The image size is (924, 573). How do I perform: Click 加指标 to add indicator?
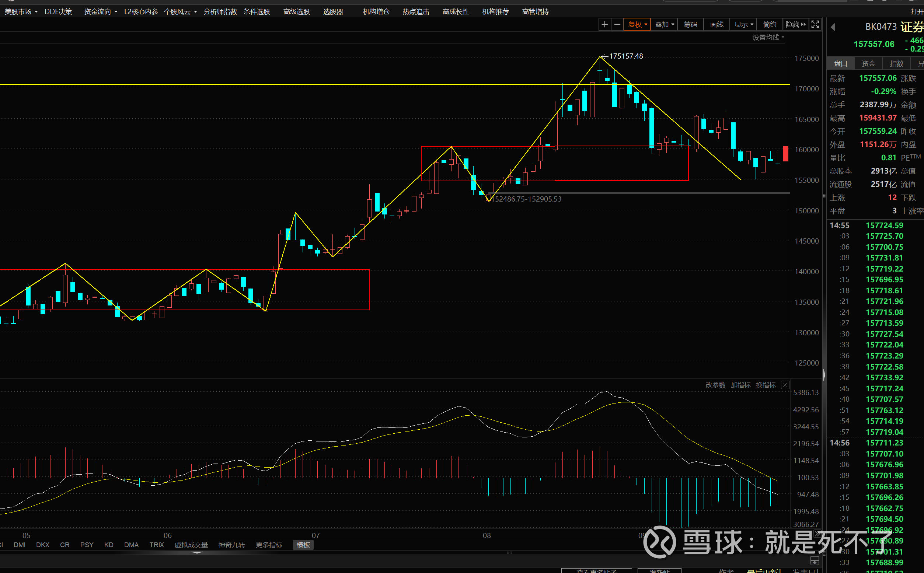pos(740,385)
